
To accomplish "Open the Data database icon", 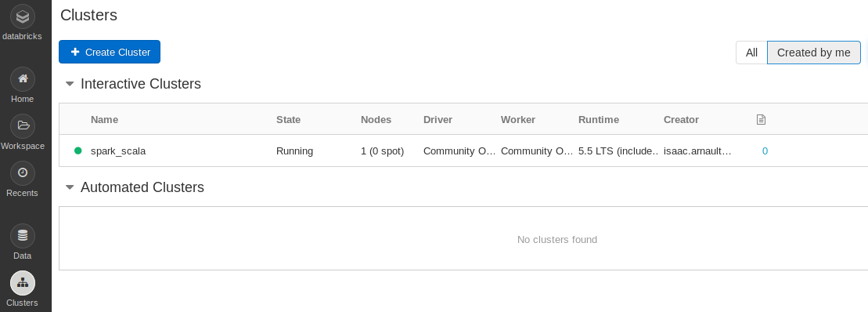I will tap(23, 236).
